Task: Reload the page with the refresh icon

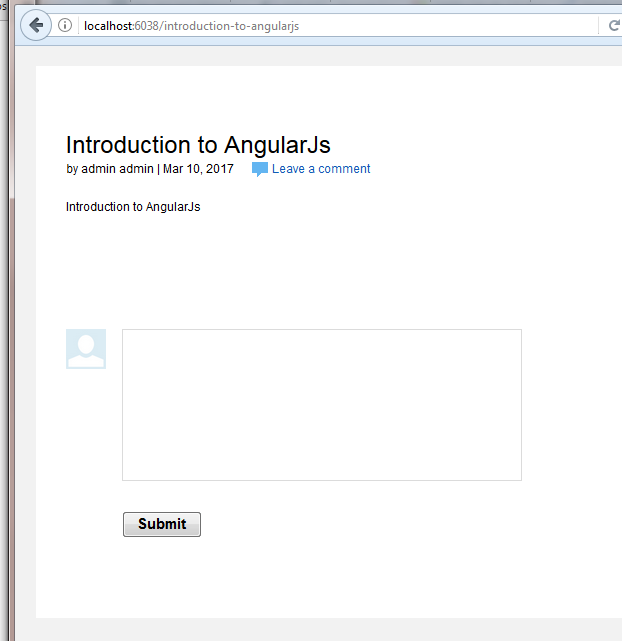Action: coord(614,26)
